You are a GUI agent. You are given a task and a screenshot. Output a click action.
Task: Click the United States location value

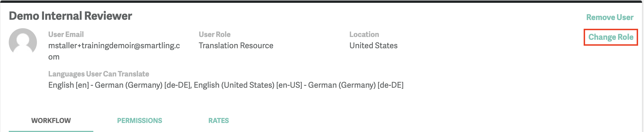pos(373,46)
